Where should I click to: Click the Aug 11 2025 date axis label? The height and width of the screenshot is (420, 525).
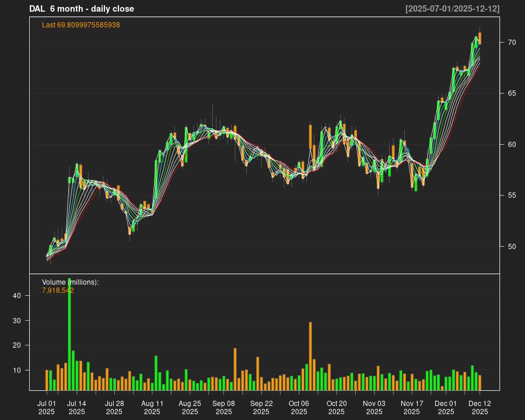152,407
